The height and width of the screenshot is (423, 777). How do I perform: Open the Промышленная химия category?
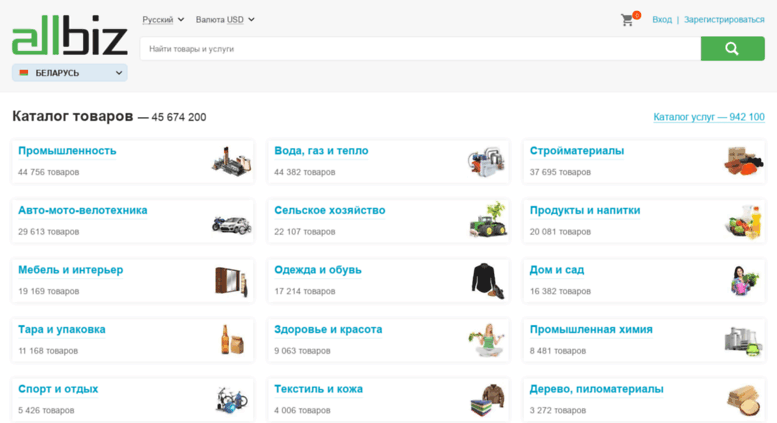click(591, 329)
